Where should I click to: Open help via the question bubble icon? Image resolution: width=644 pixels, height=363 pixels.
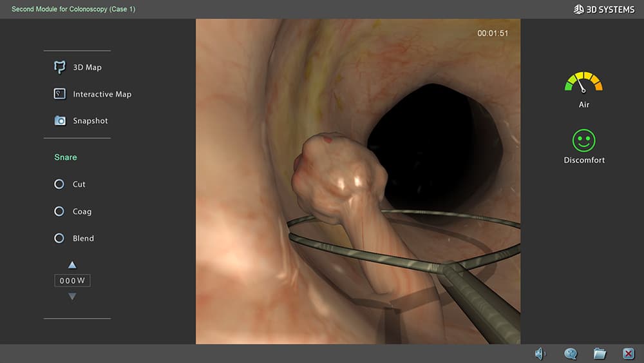[x=571, y=353]
